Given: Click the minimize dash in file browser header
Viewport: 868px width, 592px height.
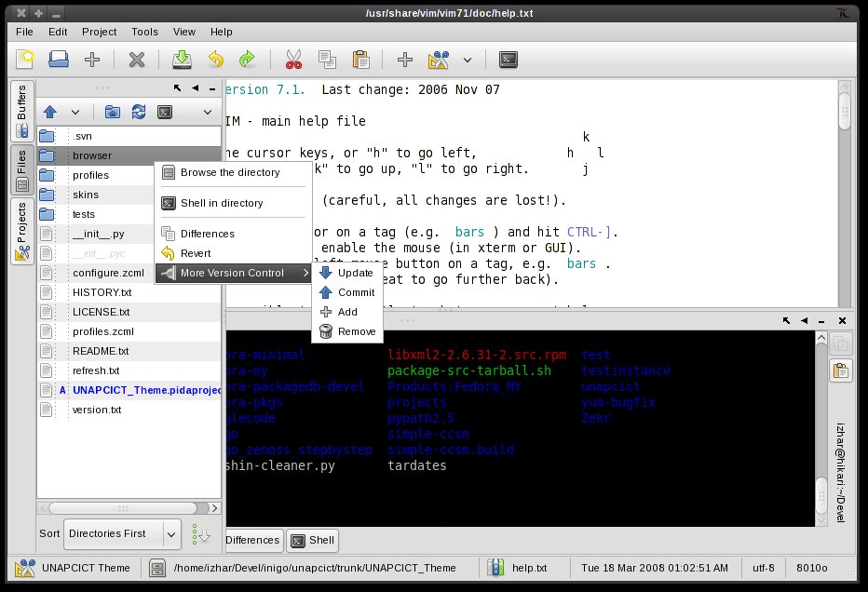Looking at the screenshot, I should [212, 88].
